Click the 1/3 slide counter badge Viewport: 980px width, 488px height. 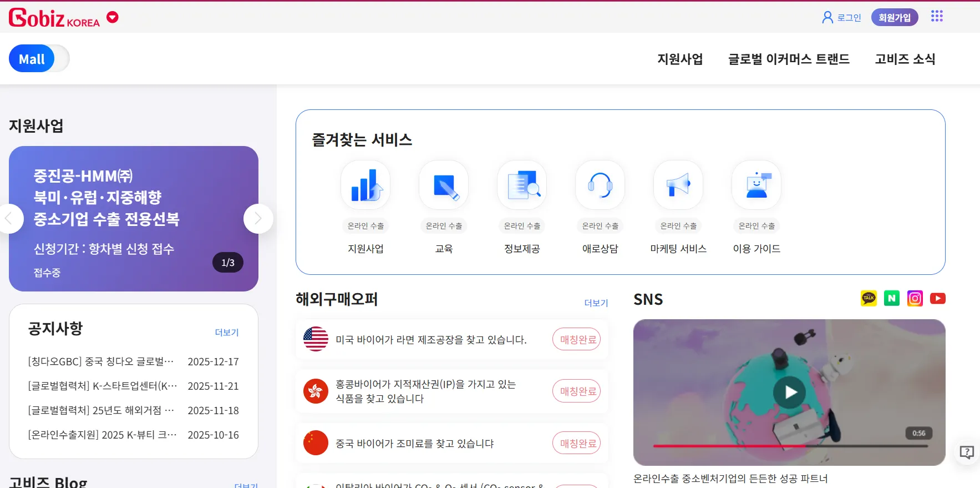coord(228,263)
